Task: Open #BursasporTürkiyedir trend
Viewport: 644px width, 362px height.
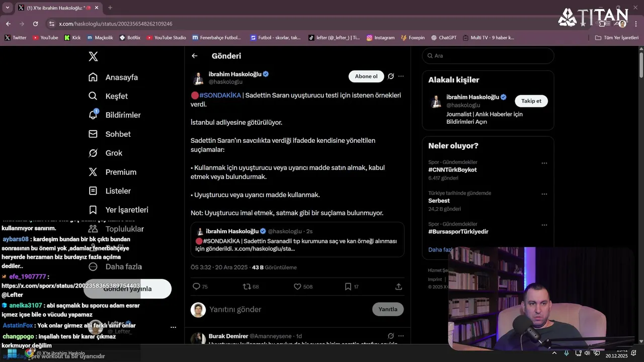Action: pos(458,232)
